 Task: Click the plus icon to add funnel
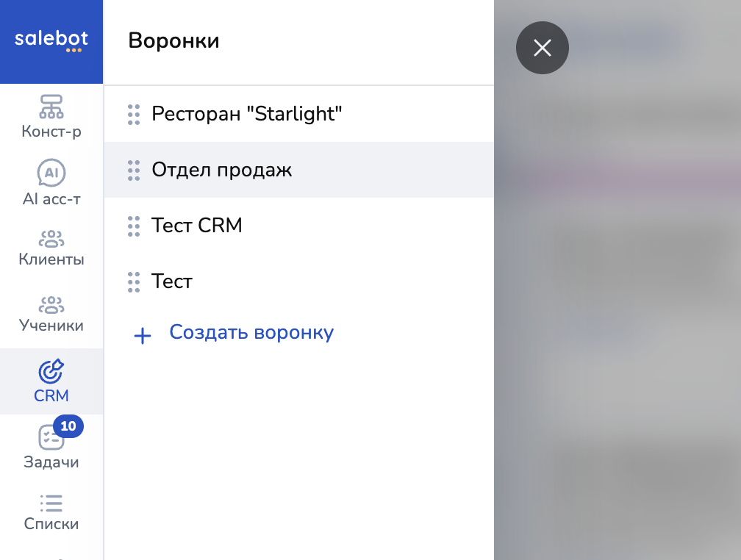pyautogui.click(x=142, y=337)
